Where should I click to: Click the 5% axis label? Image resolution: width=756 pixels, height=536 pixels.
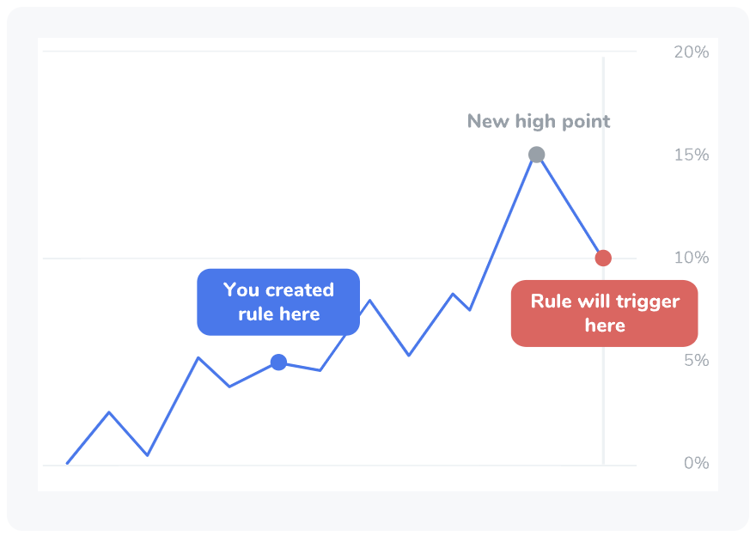pos(696,360)
